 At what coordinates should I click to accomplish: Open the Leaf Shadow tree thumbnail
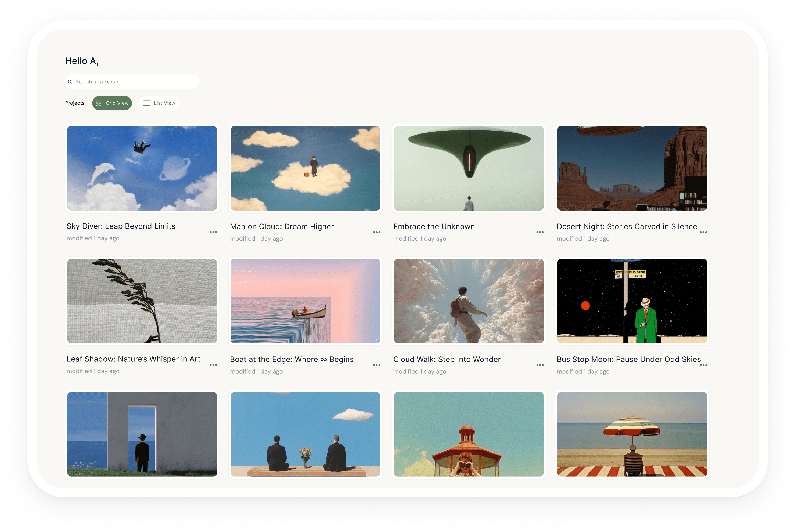[142, 301]
